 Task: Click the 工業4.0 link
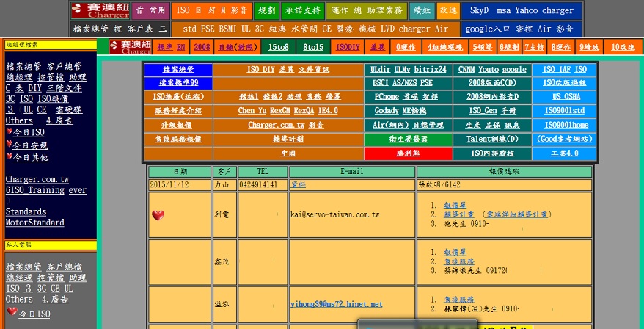tap(564, 153)
